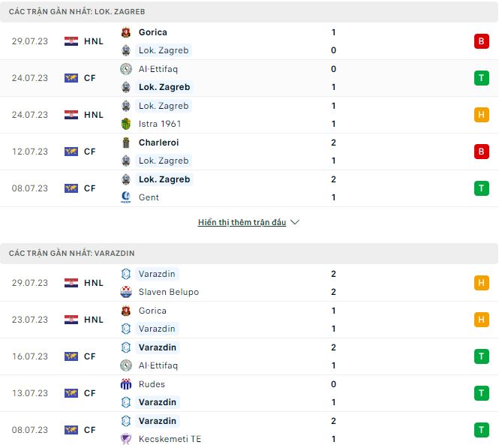The height and width of the screenshot is (448, 502).
Task: Click the Rudes team crest
Action: click(x=126, y=384)
